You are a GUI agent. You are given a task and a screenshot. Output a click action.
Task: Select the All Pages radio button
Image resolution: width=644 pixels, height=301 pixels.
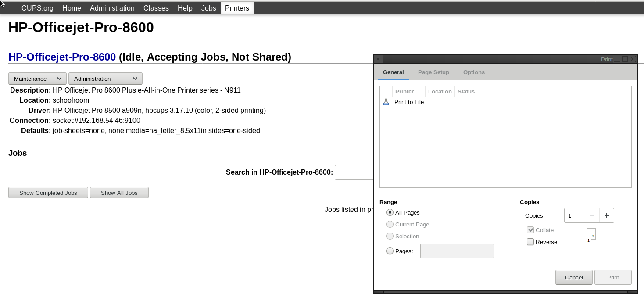click(x=390, y=212)
